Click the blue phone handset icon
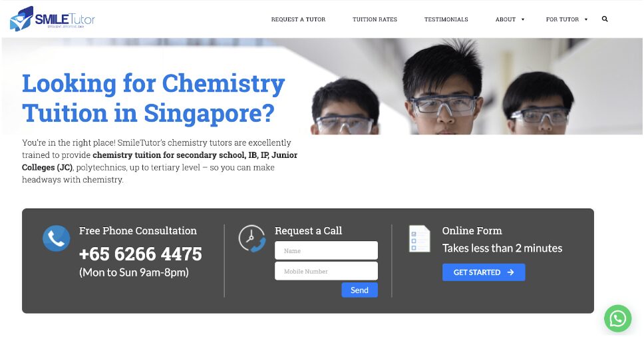 coord(57,238)
